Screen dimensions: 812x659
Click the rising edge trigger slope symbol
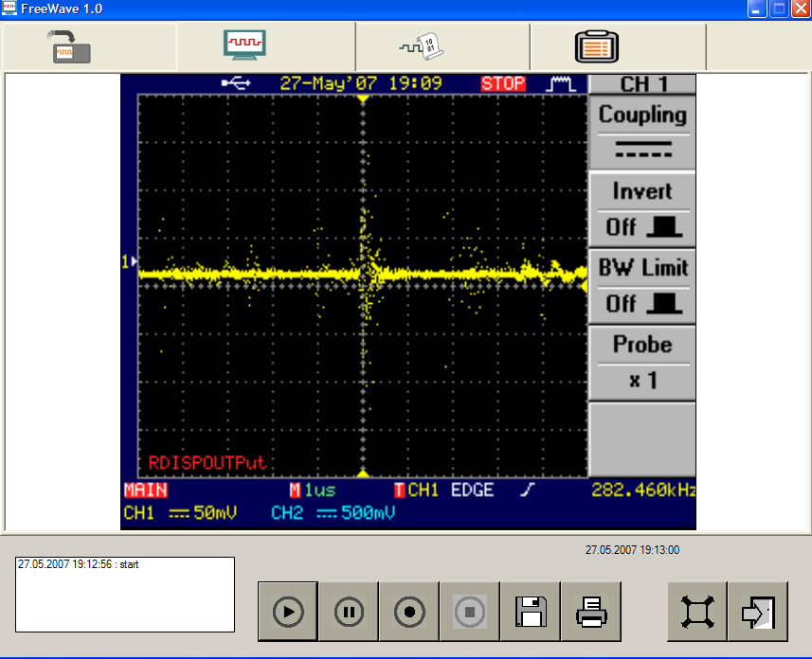coord(527,490)
